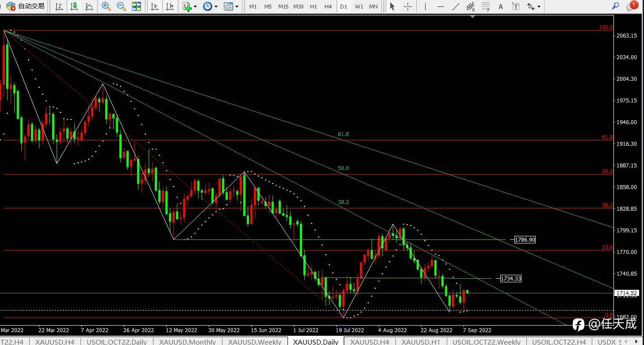The width and height of the screenshot is (644, 345).
Task: Select the draw trendline tool
Action: pyautogui.click(x=456, y=6)
